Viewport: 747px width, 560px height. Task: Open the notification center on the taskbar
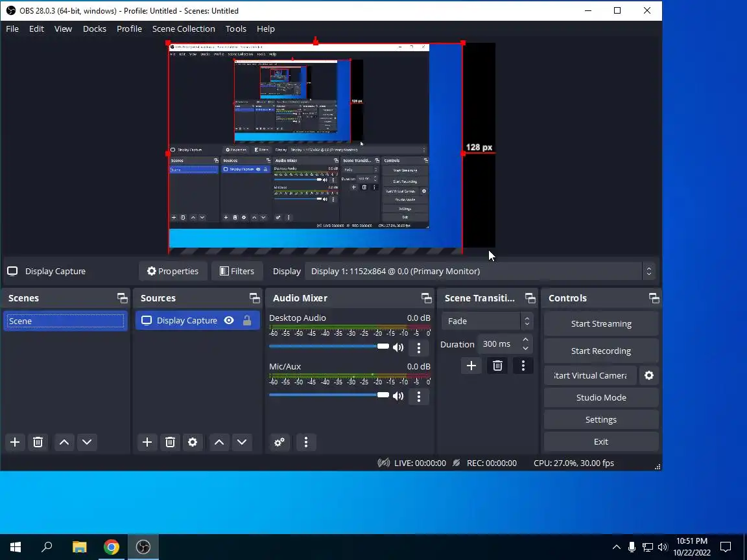(x=726, y=546)
